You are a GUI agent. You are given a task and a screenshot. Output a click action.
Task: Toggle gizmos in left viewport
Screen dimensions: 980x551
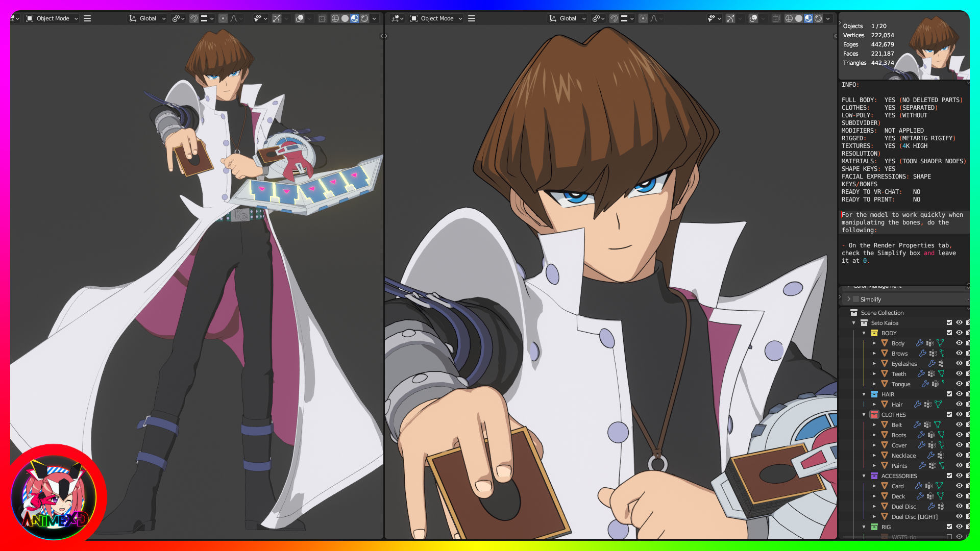click(x=277, y=18)
